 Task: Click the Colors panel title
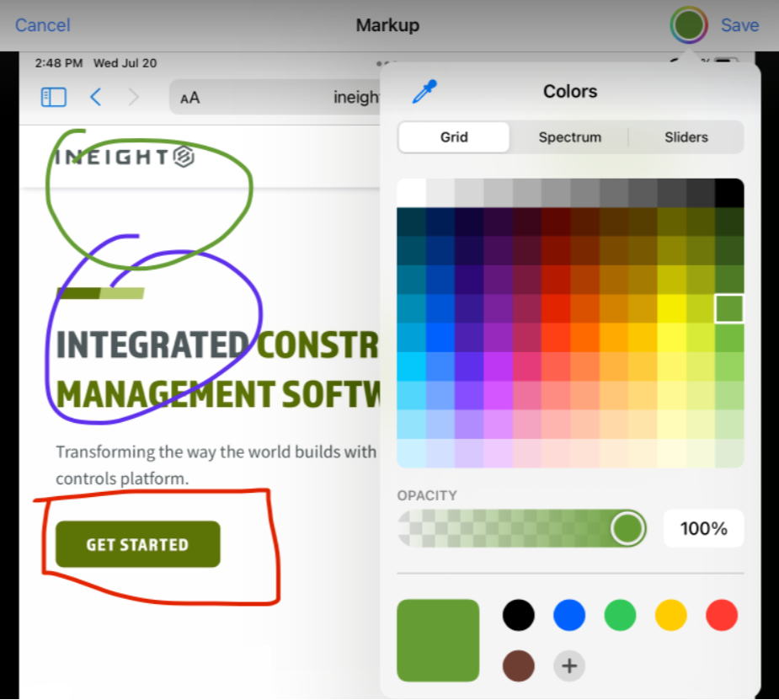click(x=570, y=92)
